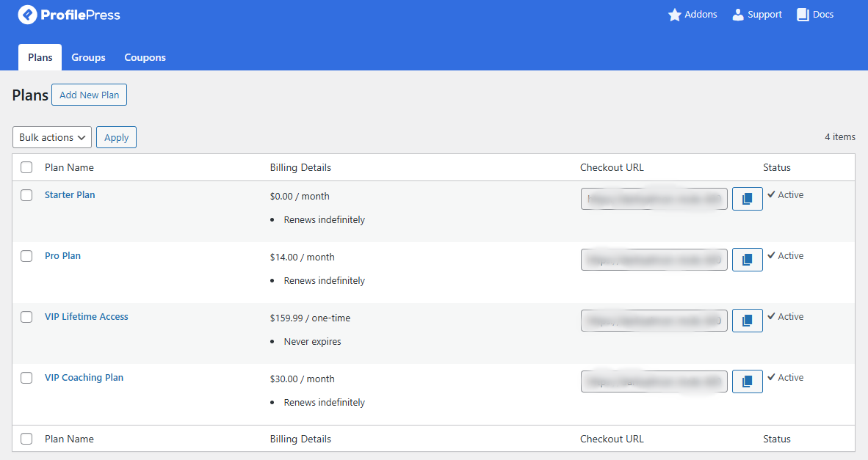The width and height of the screenshot is (868, 460).
Task: Open the Bulk actions dropdown
Action: coord(52,137)
